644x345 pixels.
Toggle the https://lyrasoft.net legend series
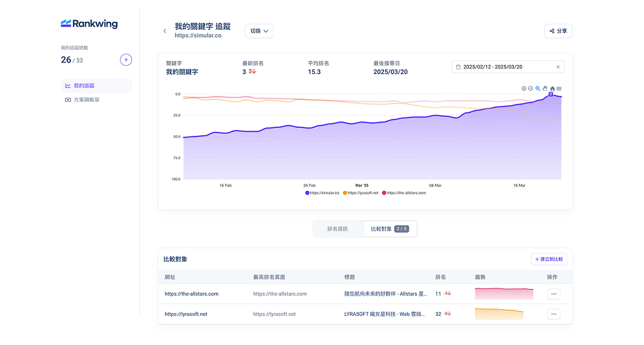360,193
